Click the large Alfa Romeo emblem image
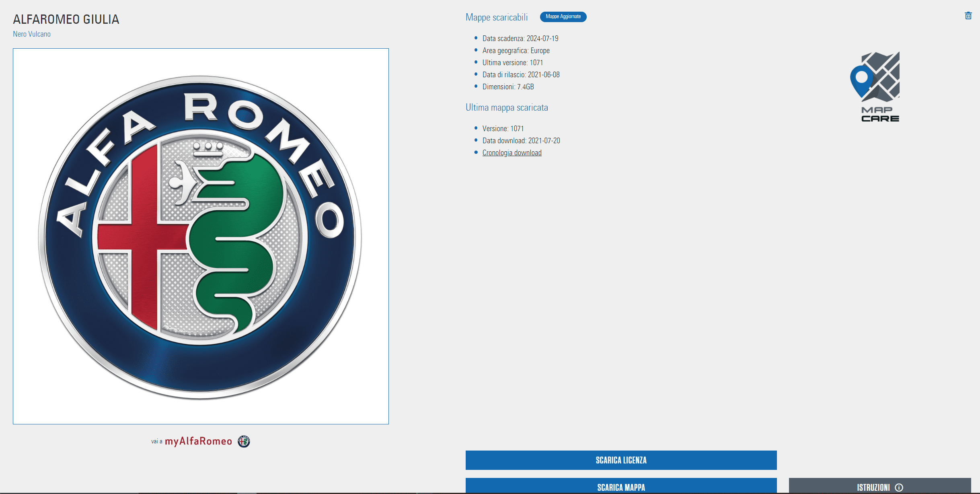Screen dimensions: 980x494 pos(201,236)
